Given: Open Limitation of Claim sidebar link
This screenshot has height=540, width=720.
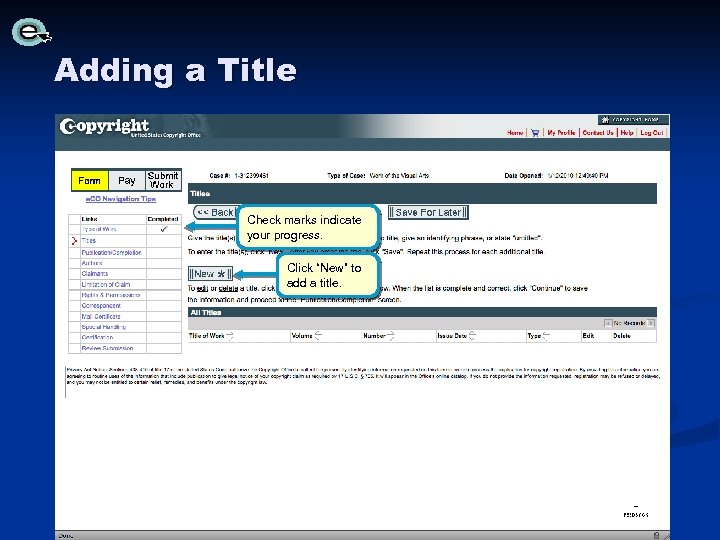Looking at the screenshot, I should (x=106, y=285).
